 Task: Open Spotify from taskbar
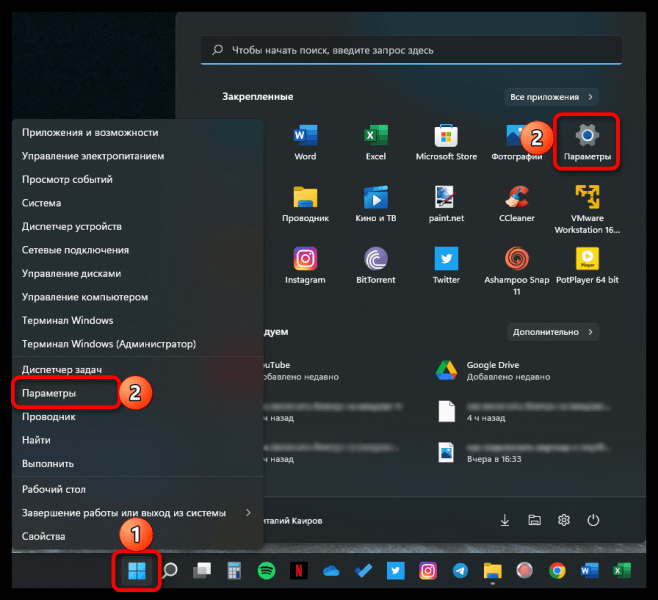pyautogui.click(x=266, y=571)
